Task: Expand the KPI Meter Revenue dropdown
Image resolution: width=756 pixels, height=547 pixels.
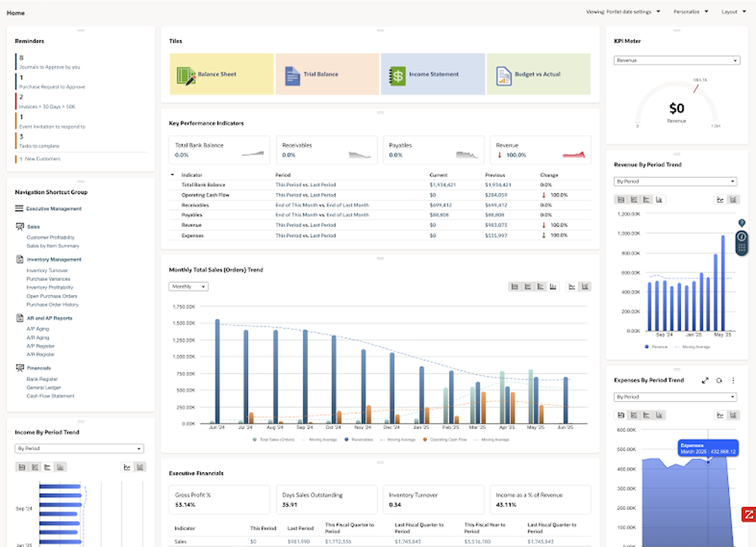Action: point(676,60)
